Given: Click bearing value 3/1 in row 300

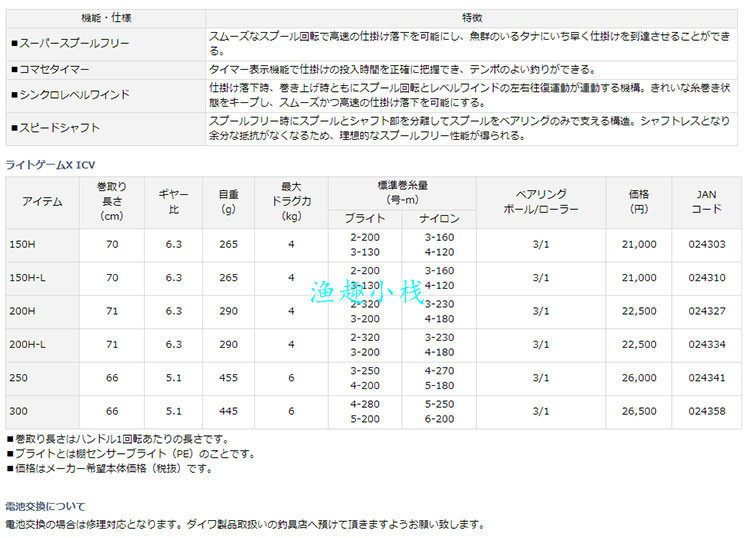Looking at the screenshot, I should [x=541, y=412].
